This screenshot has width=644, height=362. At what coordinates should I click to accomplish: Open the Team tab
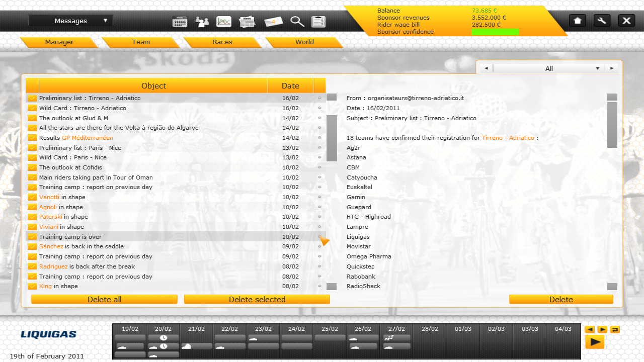point(141,42)
